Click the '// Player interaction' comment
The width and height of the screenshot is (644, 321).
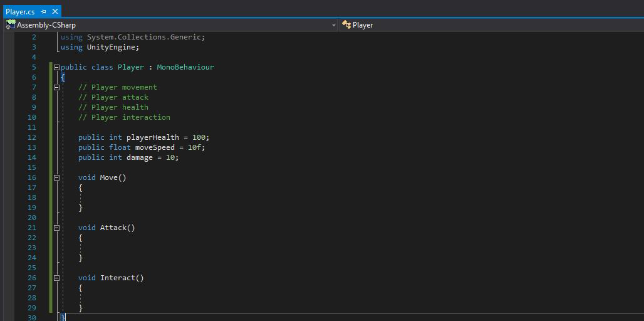[124, 117]
